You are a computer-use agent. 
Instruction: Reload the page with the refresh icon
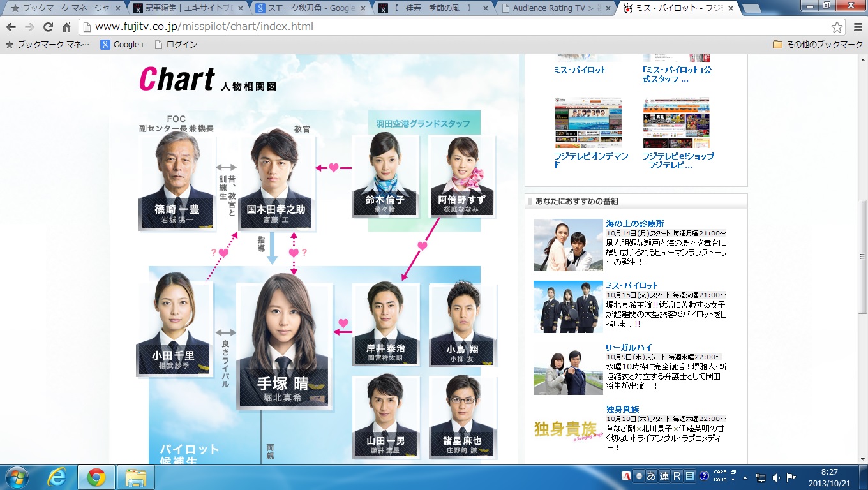(48, 27)
